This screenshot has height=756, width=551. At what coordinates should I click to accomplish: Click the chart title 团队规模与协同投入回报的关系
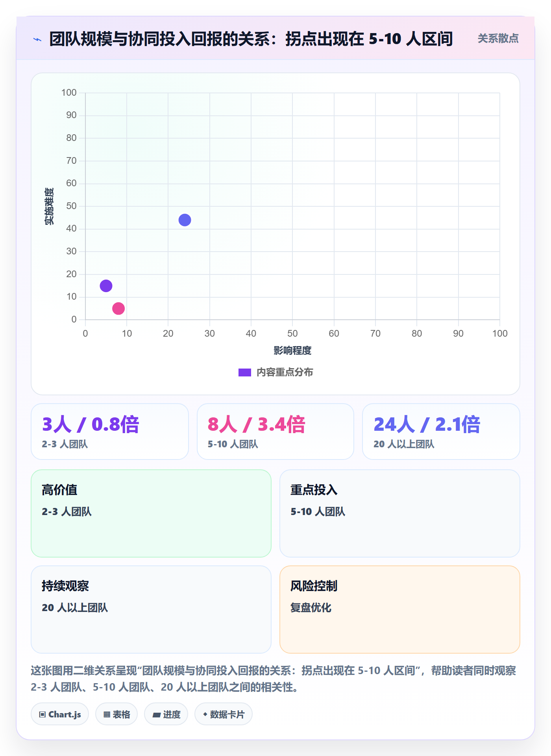(251, 39)
